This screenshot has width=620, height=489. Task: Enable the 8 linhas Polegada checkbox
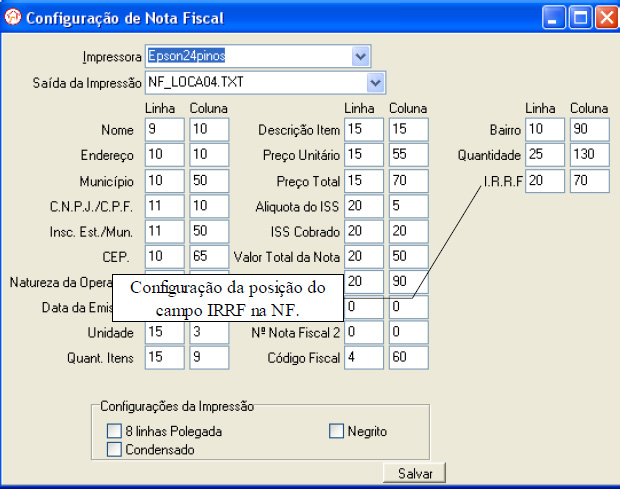[114, 432]
